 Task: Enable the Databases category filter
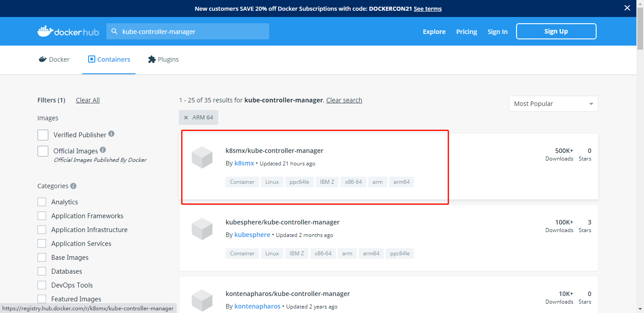point(42,271)
